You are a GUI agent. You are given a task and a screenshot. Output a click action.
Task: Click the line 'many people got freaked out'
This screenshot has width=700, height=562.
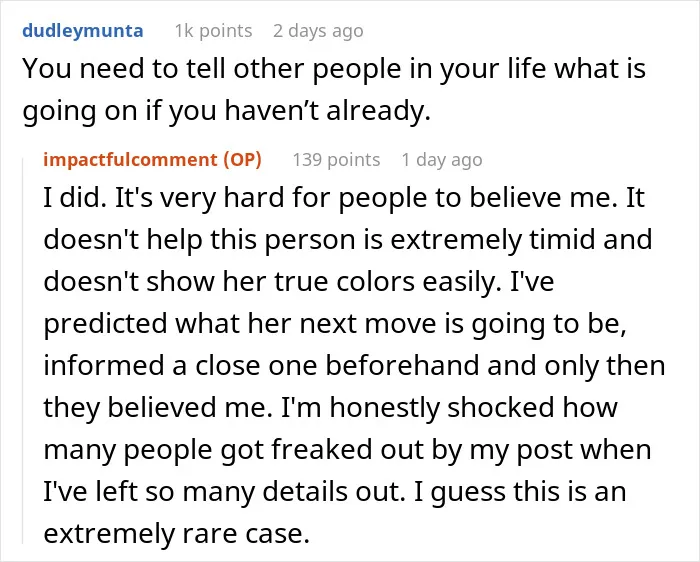coord(347,450)
